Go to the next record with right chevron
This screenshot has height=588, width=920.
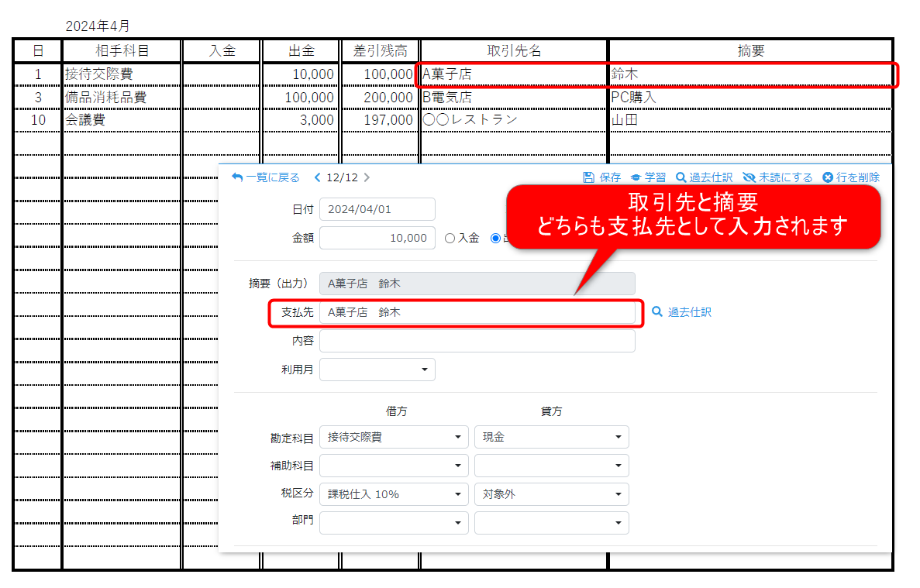click(367, 177)
